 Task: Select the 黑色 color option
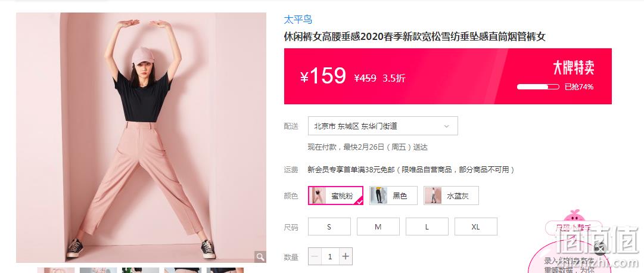tap(393, 196)
